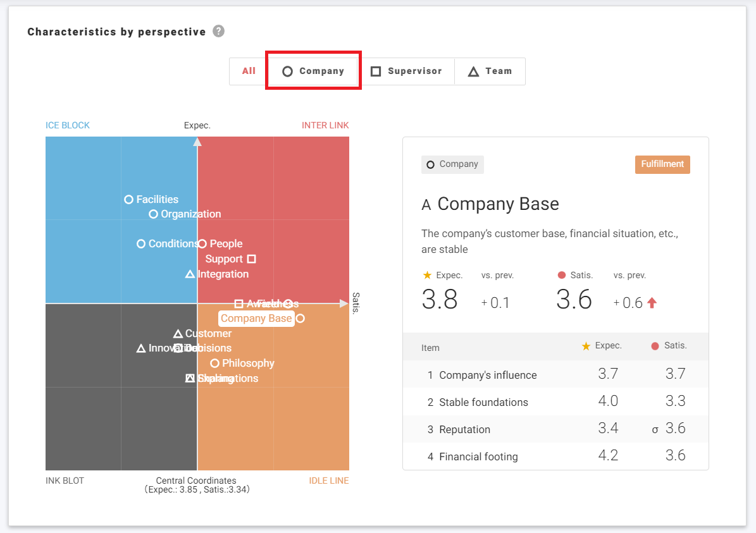Select the People circle marker
Viewport: 756px width, 533px height.
(x=202, y=244)
